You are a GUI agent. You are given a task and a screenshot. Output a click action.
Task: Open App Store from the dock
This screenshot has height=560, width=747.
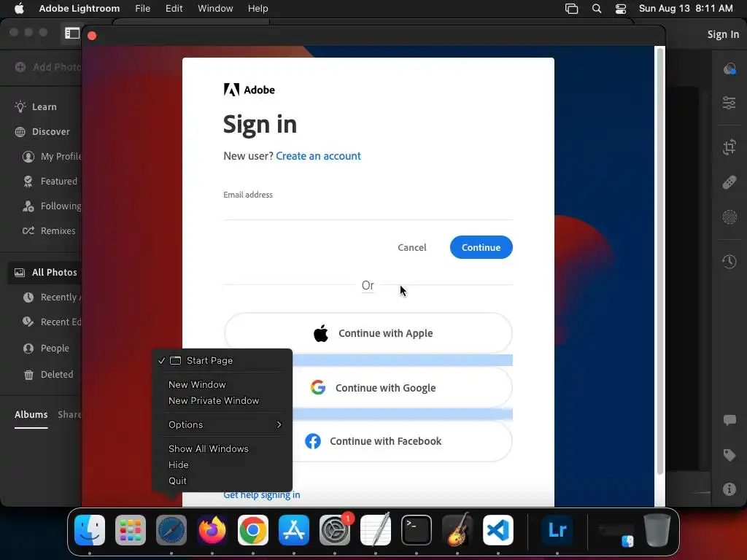pyautogui.click(x=294, y=530)
